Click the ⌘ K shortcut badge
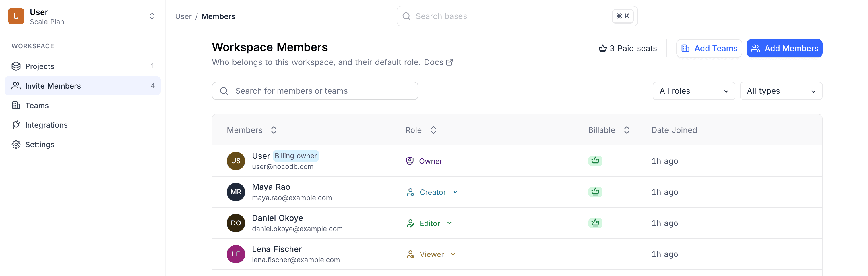 point(623,16)
